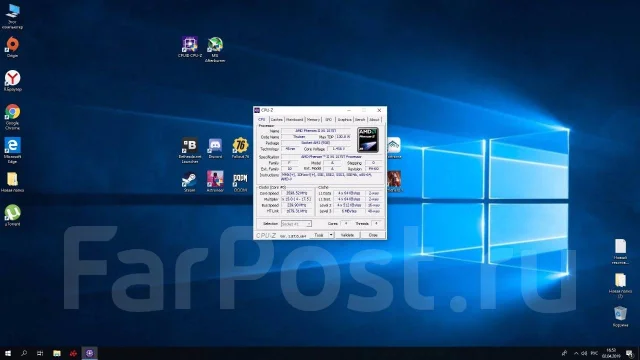This screenshot has height=360, width=640.
Task: Switch to the Graphics tab
Action: click(344, 120)
